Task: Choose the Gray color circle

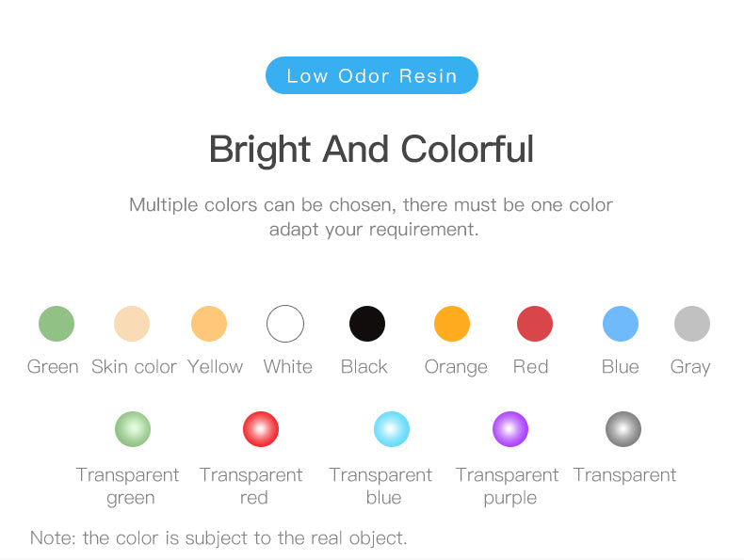Action: 692,324
